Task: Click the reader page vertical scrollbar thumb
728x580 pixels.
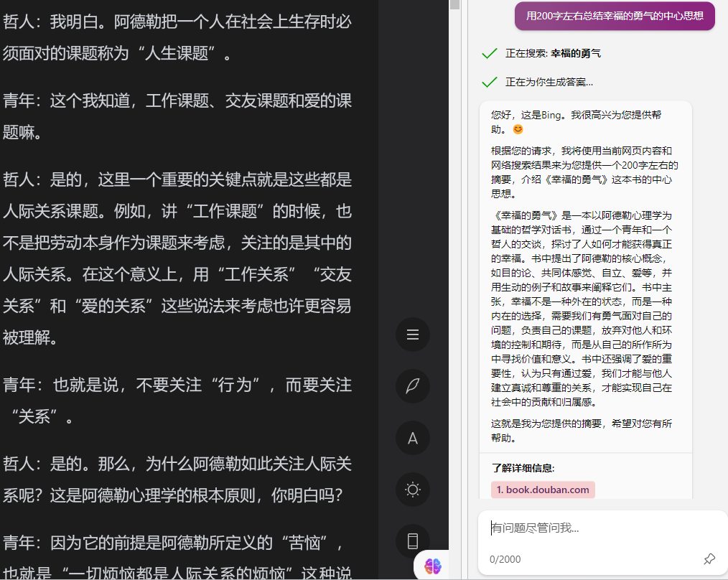Action: click(x=454, y=4)
